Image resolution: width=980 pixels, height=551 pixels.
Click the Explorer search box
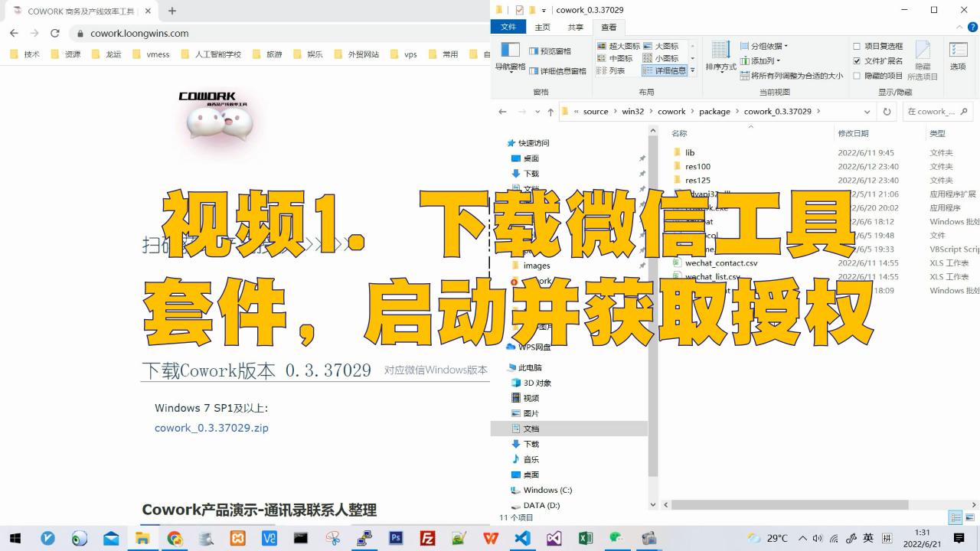pos(937,112)
